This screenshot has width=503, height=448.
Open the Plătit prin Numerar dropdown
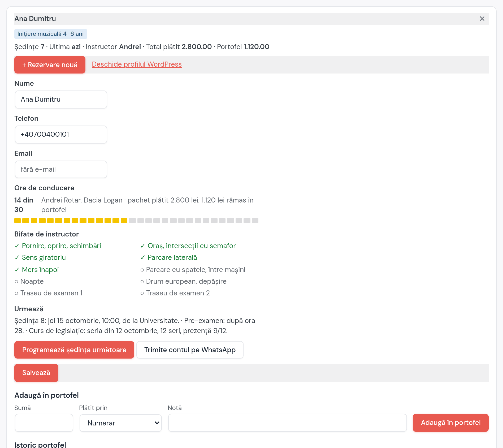coord(121,423)
